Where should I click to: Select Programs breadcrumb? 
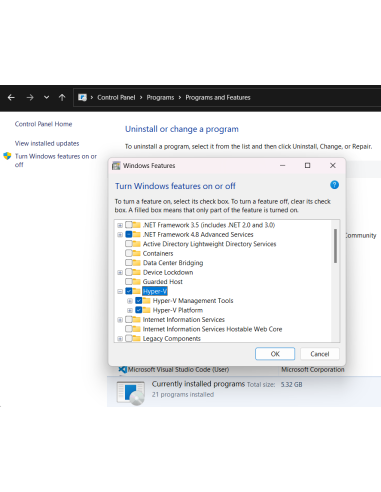click(x=160, y=97)
